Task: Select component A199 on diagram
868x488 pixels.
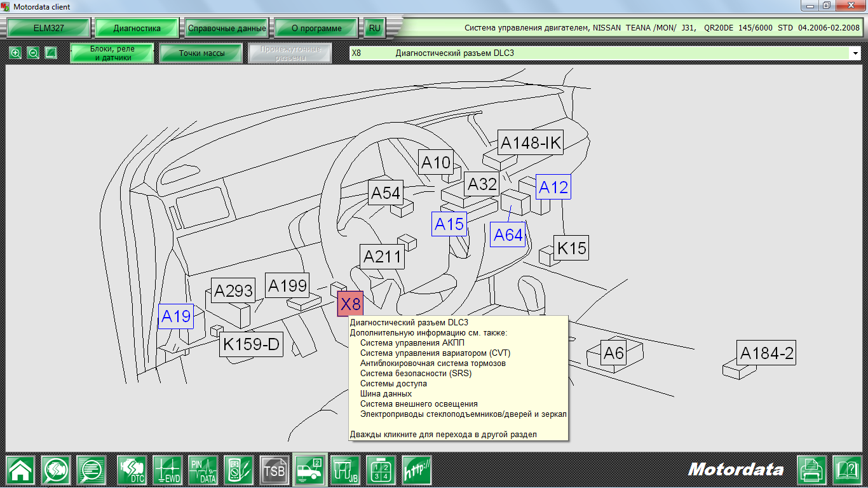Action: click(287, 285)
